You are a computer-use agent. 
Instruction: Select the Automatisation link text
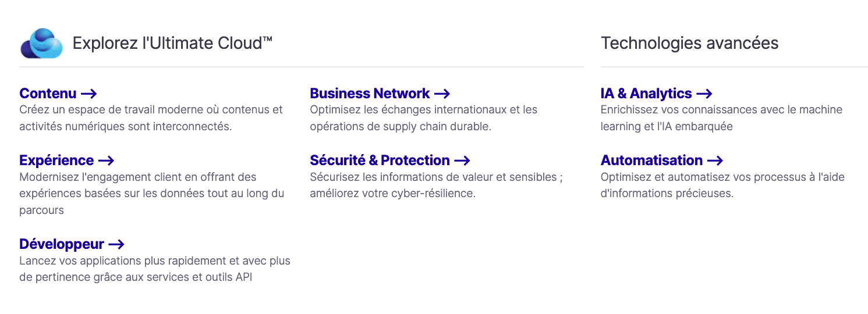[x=651, y=160]
